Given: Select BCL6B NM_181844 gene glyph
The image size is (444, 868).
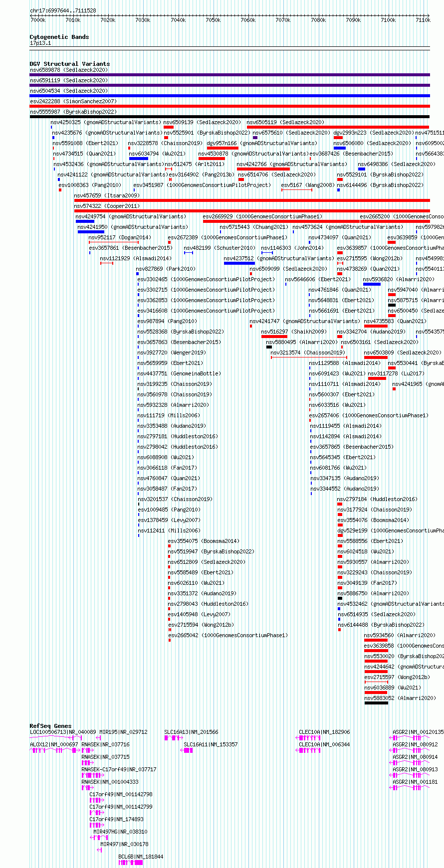Looking at the screenshot, I should [x=131, y=862].
